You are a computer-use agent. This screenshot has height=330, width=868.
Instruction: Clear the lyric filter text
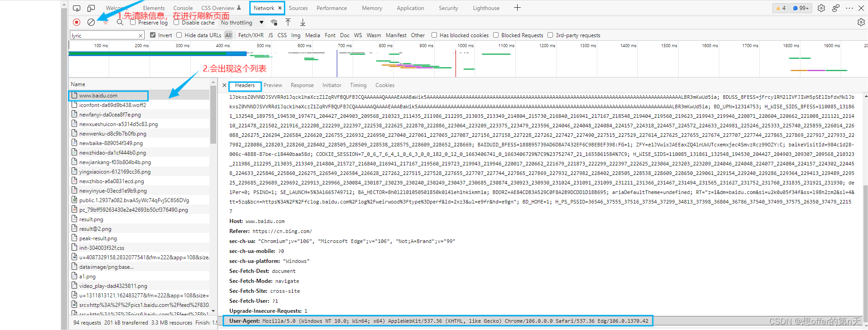click(141, 35)
